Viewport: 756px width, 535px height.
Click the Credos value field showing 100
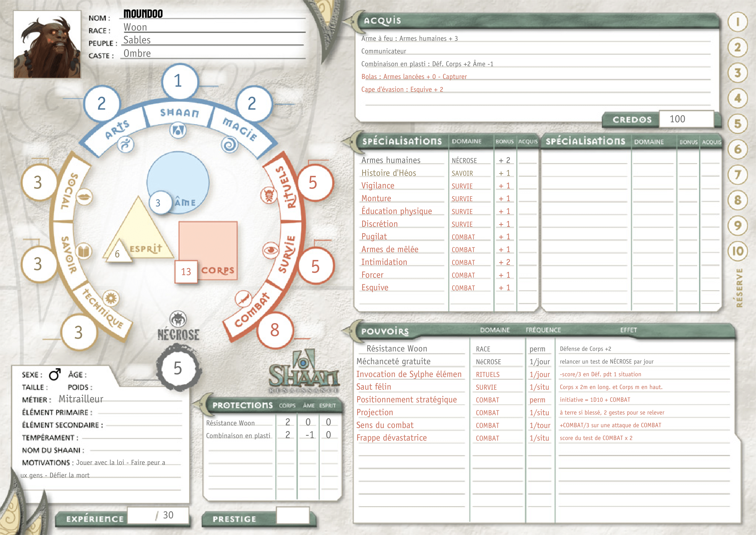click(x=686, y=119)
